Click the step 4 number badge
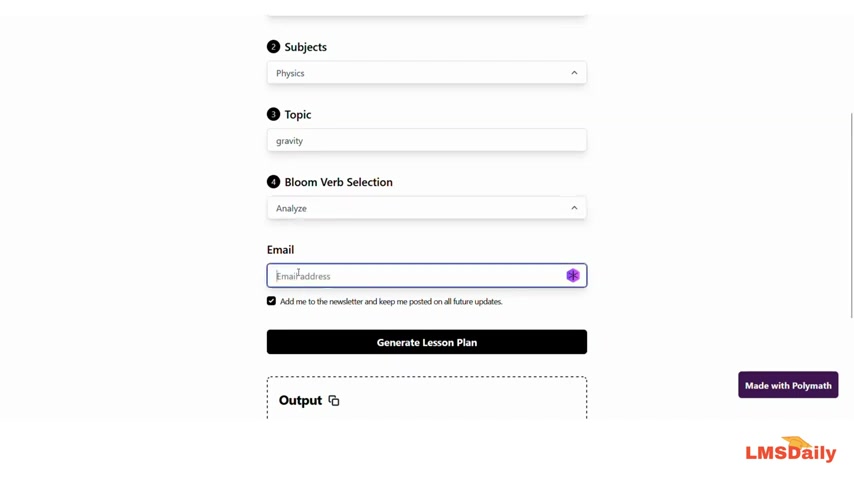 273,182
